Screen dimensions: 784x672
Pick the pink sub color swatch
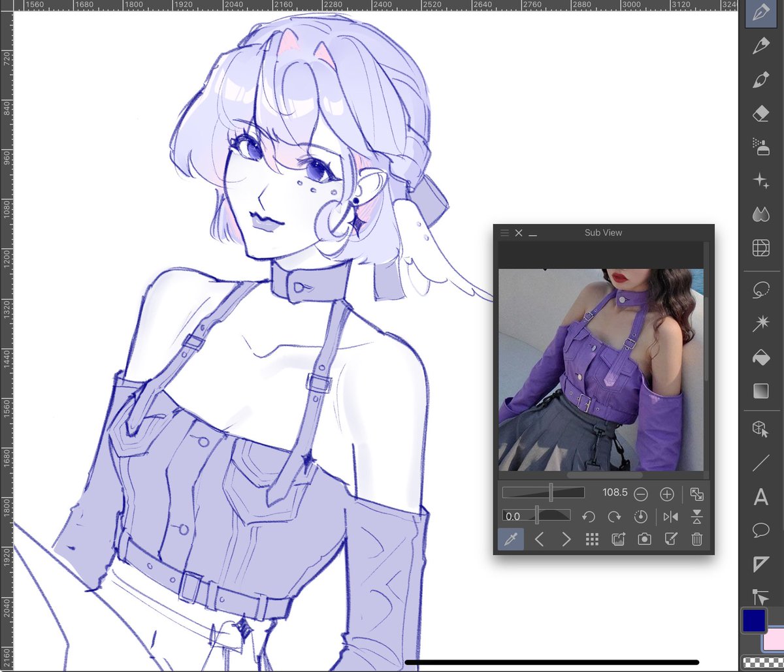point(775,639)
